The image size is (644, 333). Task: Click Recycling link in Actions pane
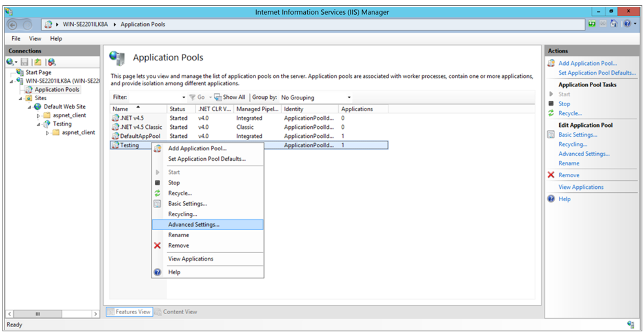click(x=573, y=144)
